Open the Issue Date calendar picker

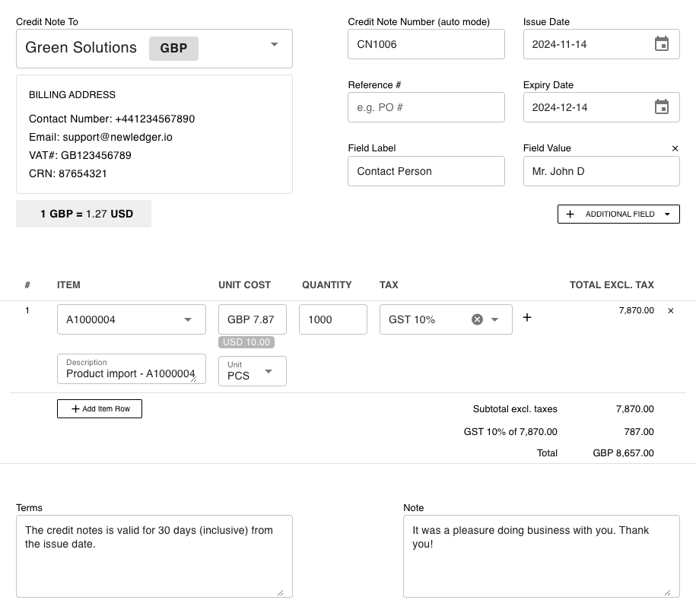[661, 44]
